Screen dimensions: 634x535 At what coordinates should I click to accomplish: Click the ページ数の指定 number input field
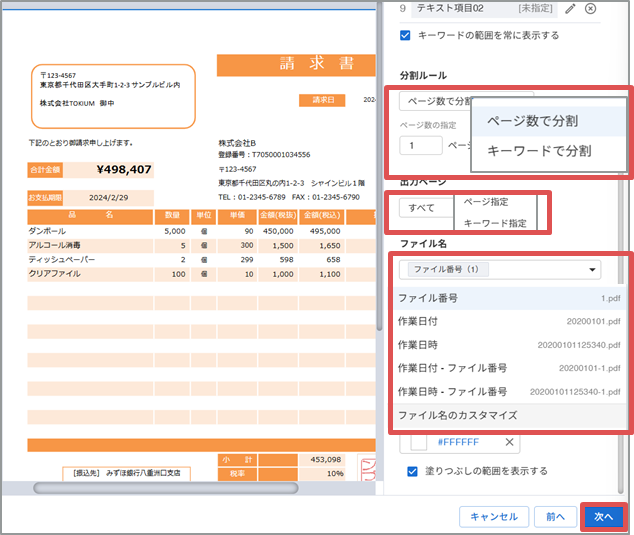click(420, 145)
